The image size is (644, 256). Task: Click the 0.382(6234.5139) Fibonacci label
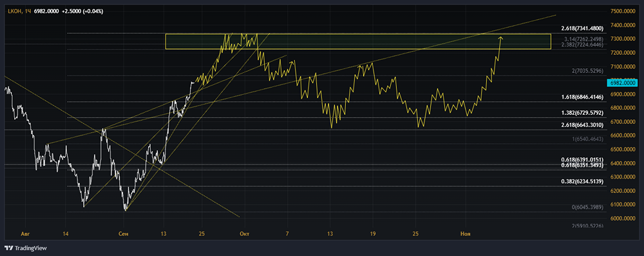582,181
